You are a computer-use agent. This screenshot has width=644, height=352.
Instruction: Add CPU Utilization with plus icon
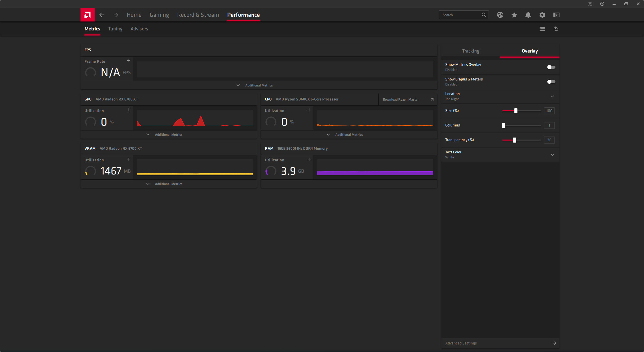tap(309, 110)
